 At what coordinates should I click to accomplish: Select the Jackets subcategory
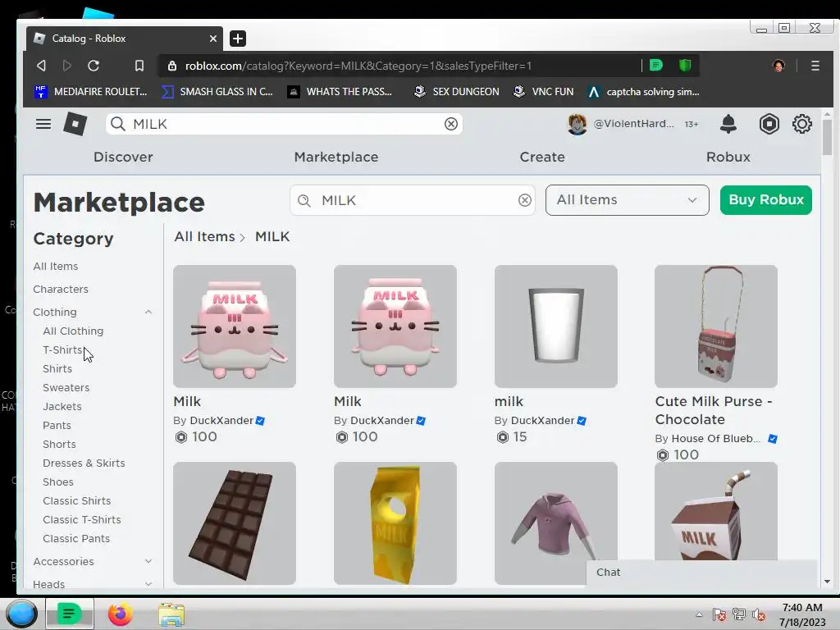coord(62,407)
